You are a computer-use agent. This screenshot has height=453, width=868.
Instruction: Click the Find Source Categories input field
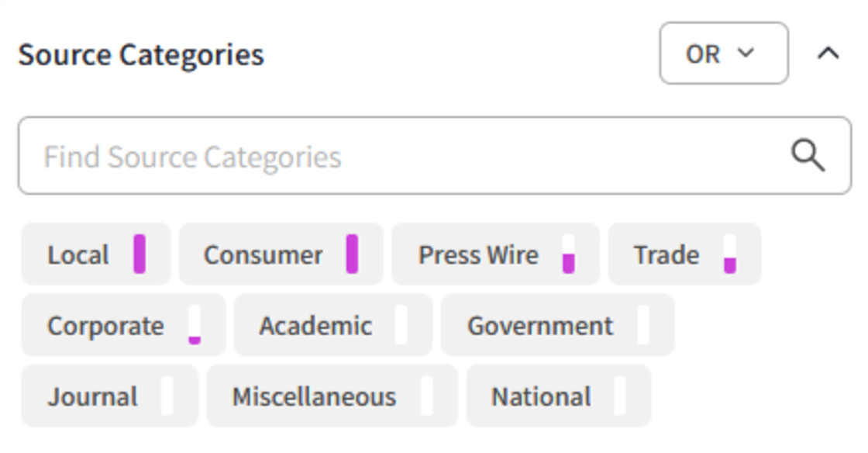[310, 155]
